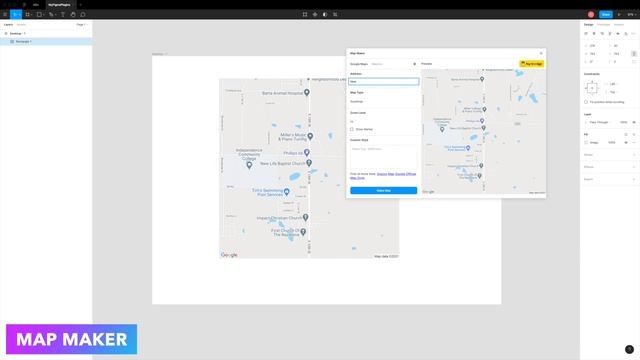Switch to the Design tab
This screenshot has width=640, height=360.
coord(589,24)
